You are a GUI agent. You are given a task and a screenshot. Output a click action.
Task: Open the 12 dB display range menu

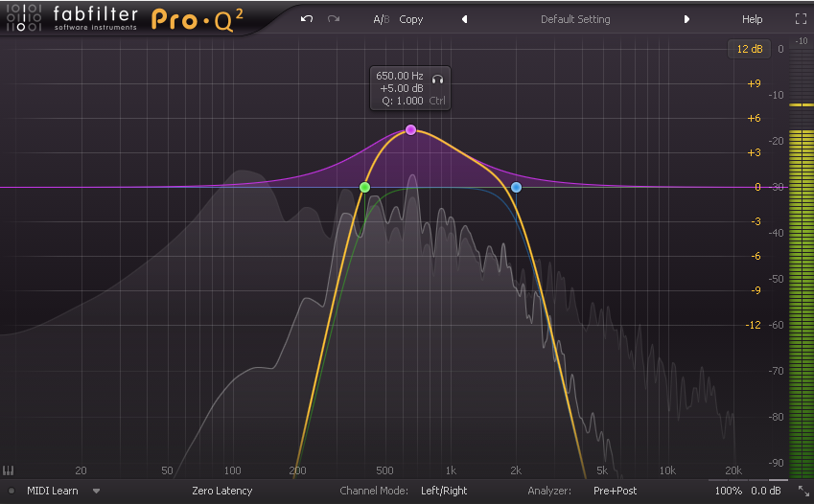[748, 49]
